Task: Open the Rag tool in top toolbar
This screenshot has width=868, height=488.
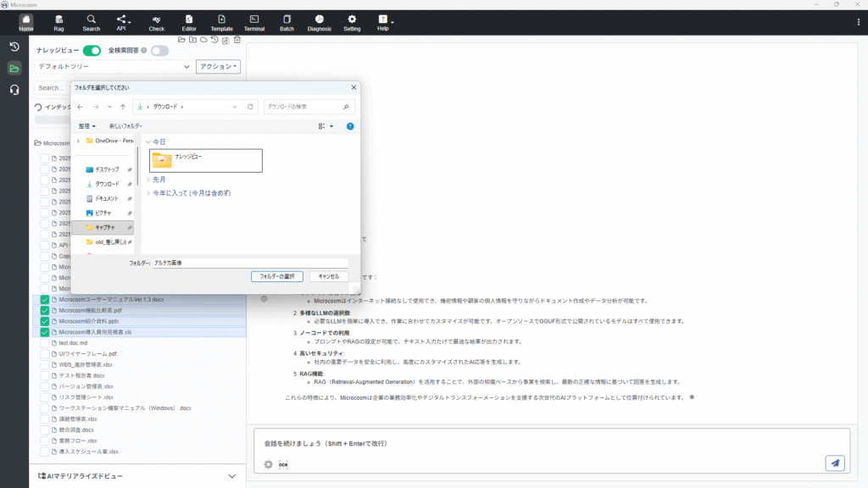Action: [58, 22]
